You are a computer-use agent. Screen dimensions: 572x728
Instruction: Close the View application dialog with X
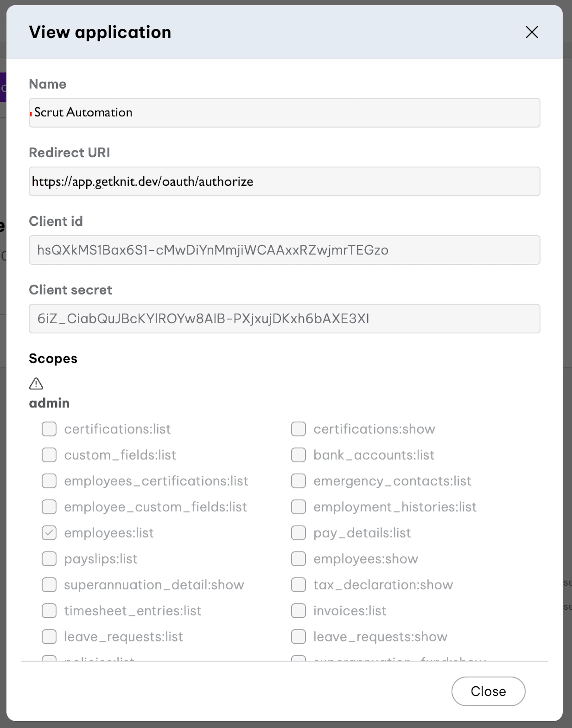[x=531, y=32]
